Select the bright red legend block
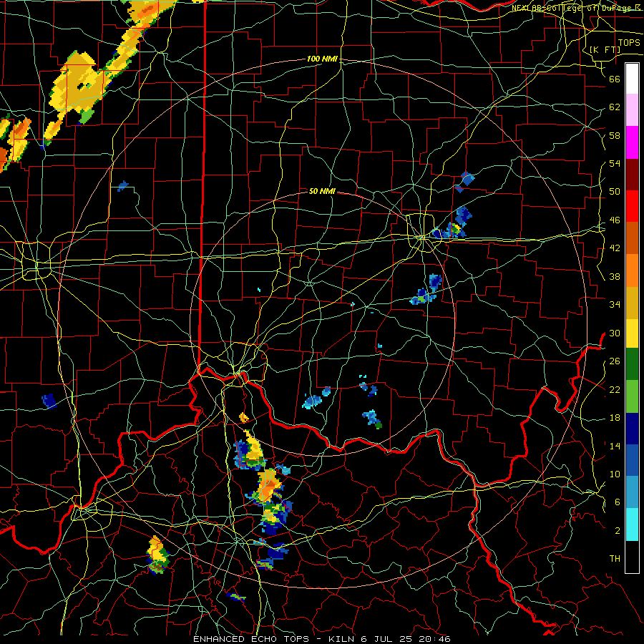 click(632, 206)
